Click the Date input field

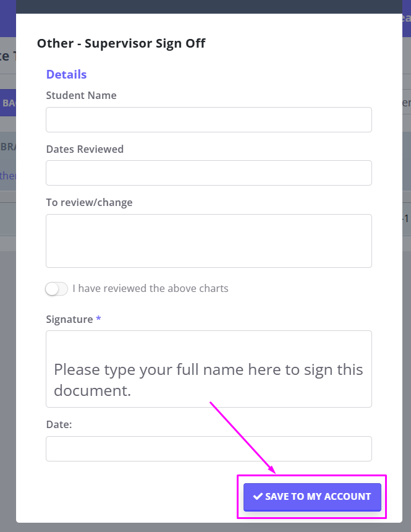pyautogui.click(x=209, y=449)
